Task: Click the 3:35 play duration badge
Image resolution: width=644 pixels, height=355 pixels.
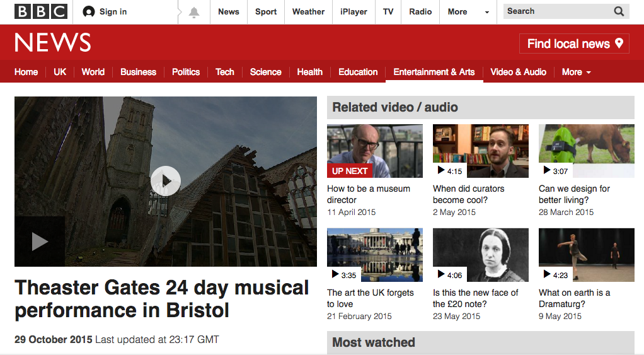Action: [x=344, y=275]
